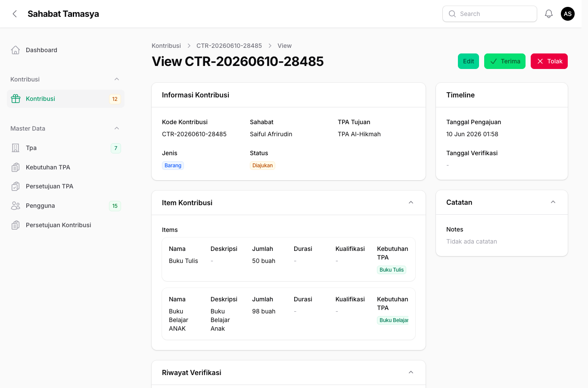
Task: Open the AS user avatar menu
Action: click(568, 14)
